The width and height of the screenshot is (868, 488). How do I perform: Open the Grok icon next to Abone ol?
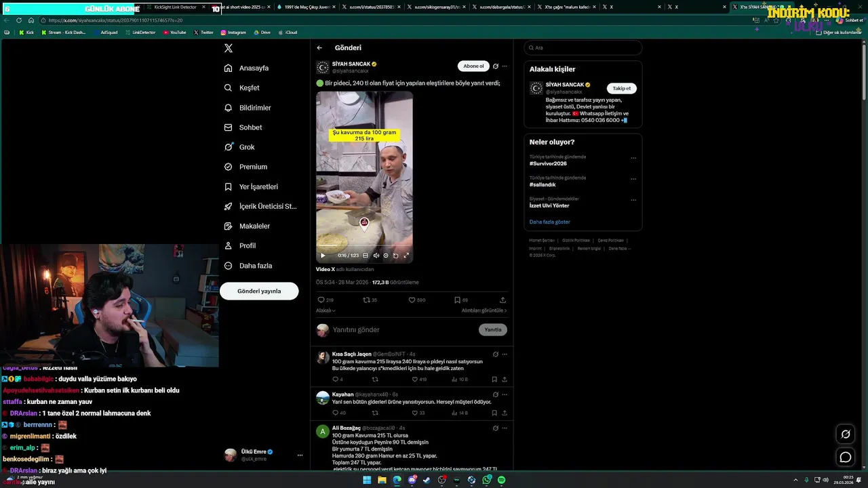[x=496, y=66]
